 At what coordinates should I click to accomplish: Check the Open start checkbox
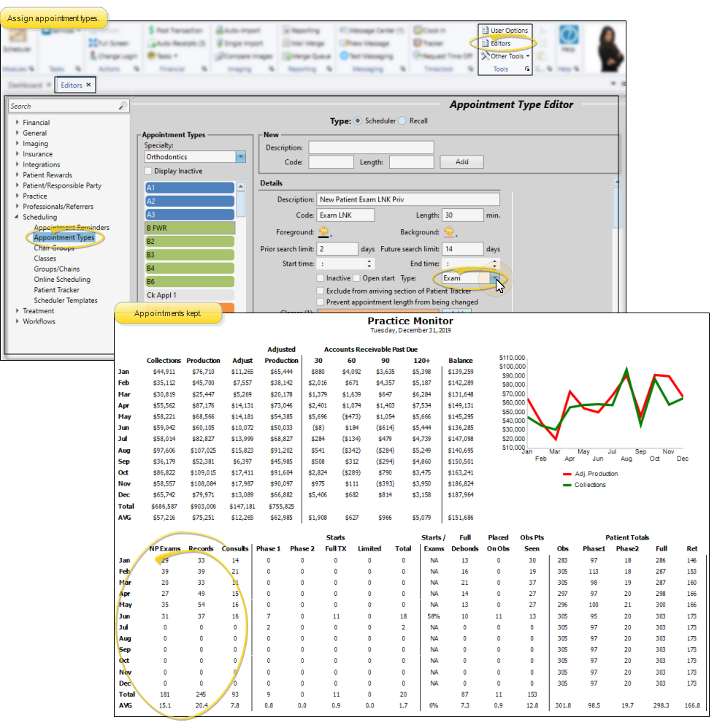[357, 278]
